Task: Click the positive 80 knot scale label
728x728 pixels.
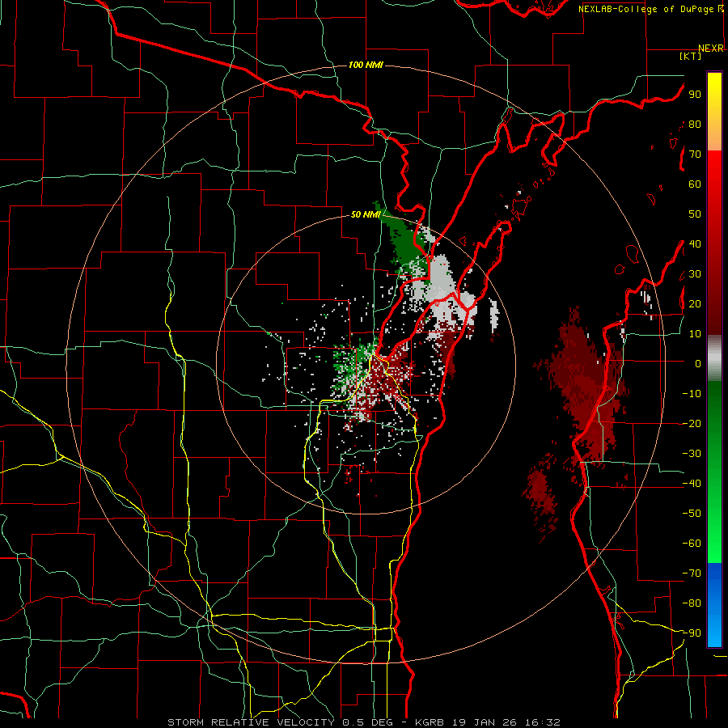Action: (x=695, y=124)
